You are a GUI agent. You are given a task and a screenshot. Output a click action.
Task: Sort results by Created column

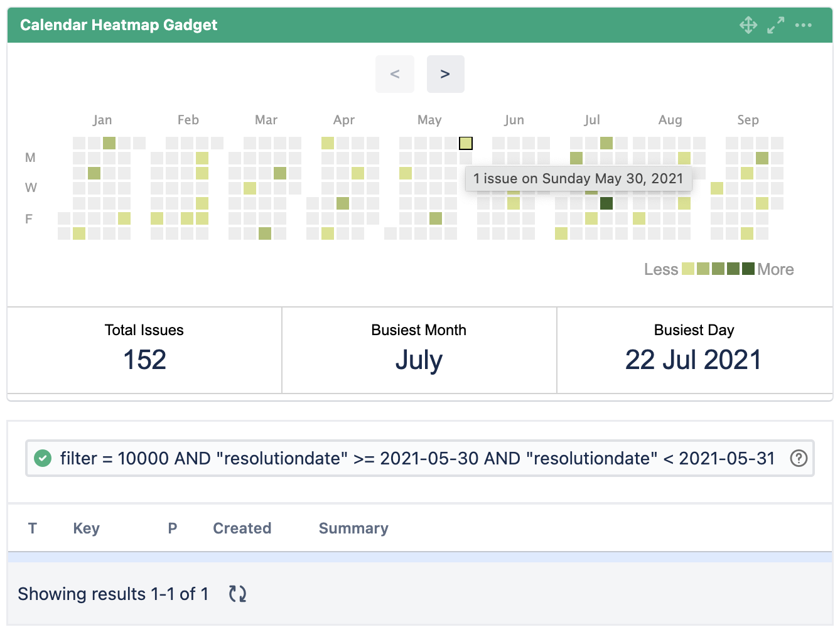[242, 528]
